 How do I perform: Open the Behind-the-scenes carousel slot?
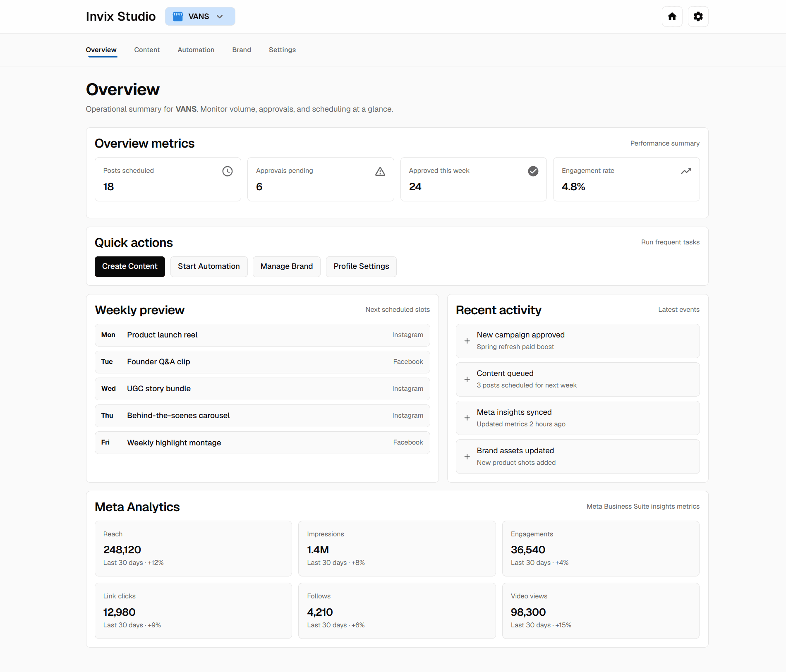coord(262,416)
